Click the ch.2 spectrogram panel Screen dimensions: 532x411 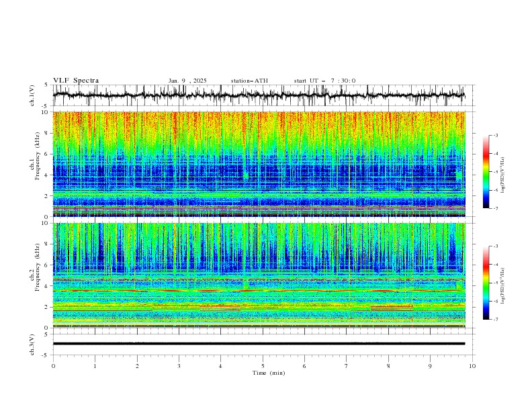click(x=259, y=275)
